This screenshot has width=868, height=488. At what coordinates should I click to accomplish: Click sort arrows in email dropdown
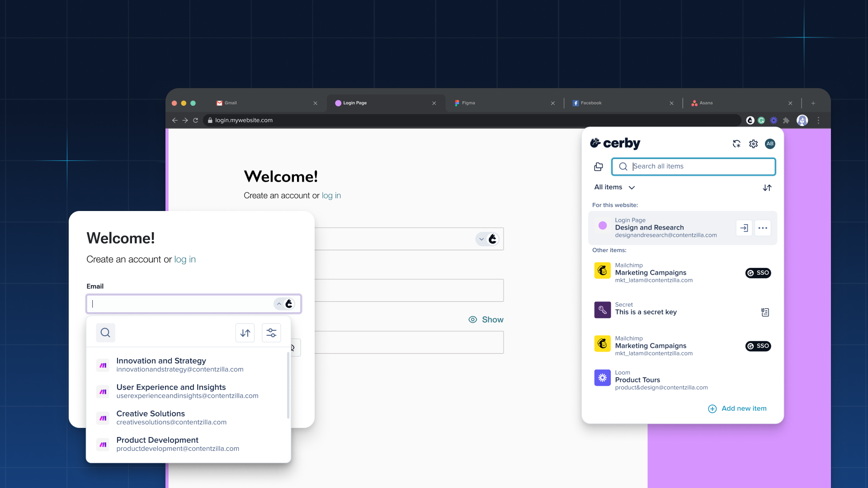245,333
